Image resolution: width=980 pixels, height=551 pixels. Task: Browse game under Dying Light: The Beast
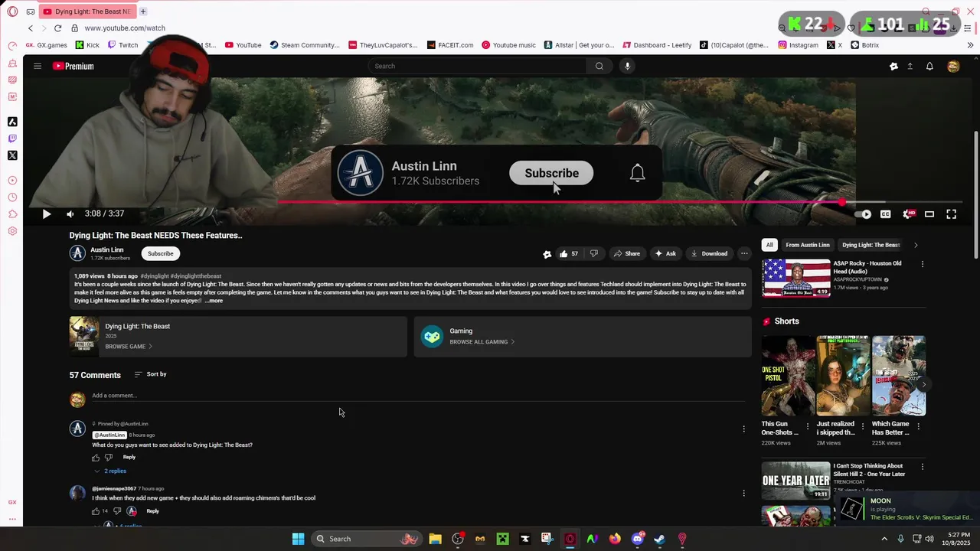129,347
